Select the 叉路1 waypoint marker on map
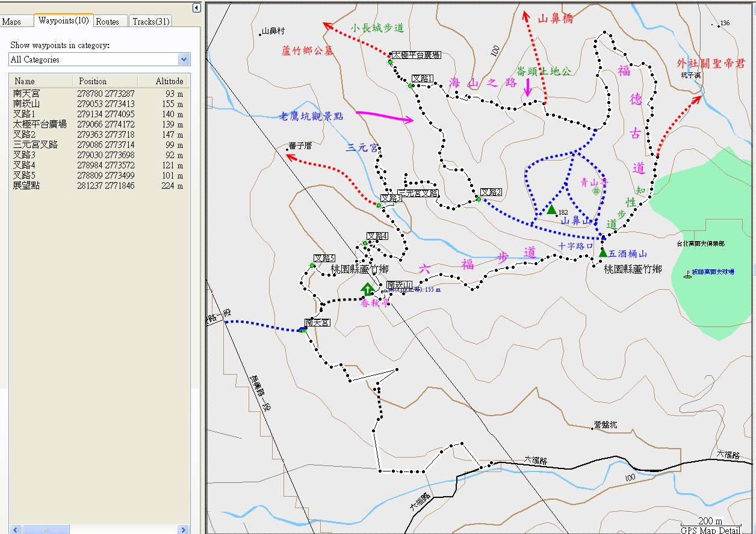 (411, 86)
